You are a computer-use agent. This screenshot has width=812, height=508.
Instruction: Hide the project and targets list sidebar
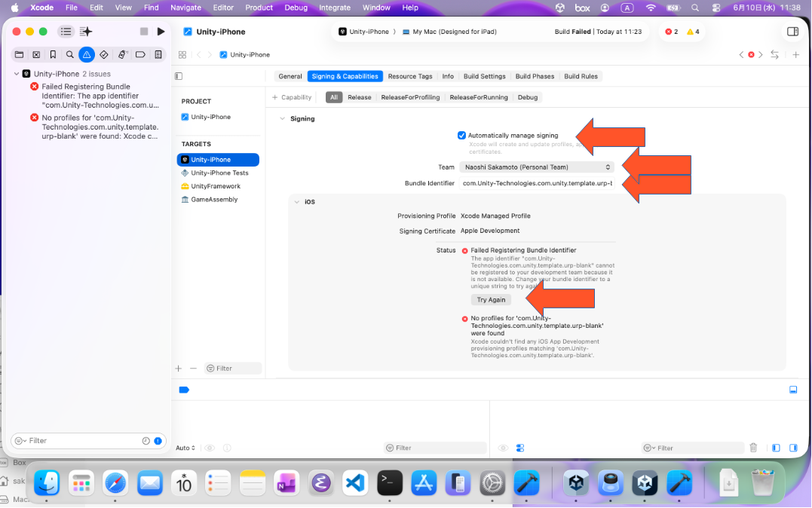(x=179, y=76)
